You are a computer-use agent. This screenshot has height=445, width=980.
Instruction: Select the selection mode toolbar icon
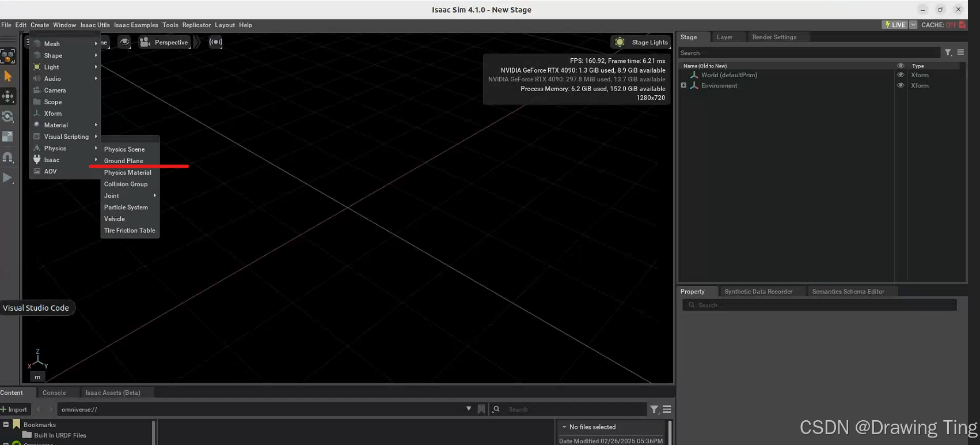[x=7, y=56]
